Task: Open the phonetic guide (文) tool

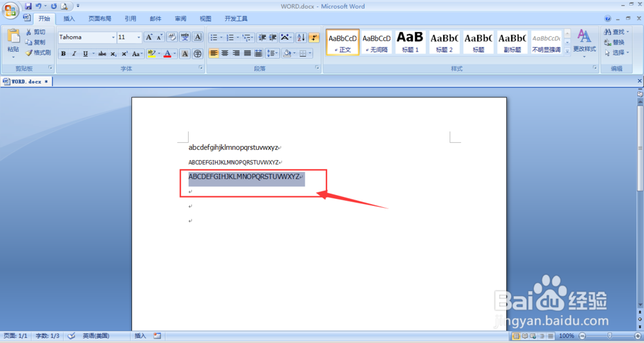Action: 185,37
